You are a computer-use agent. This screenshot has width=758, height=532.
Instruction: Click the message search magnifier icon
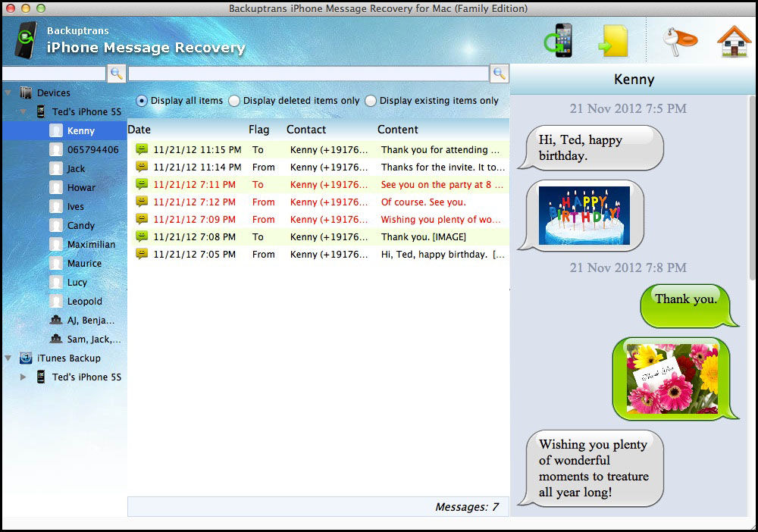[500, 74]
